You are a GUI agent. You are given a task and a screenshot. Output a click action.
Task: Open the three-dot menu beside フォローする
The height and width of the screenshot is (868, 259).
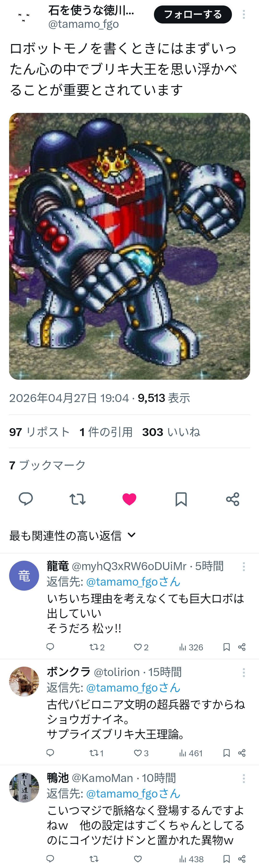pos(244,14)
